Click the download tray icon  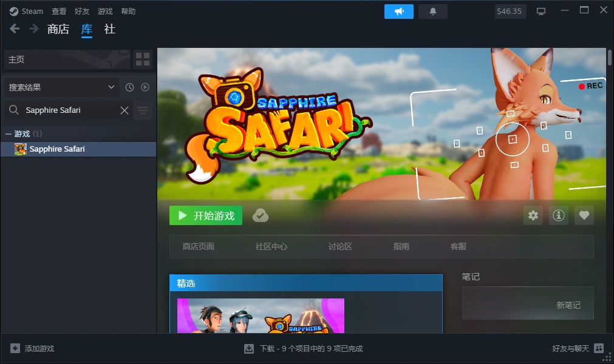(249, 348)
